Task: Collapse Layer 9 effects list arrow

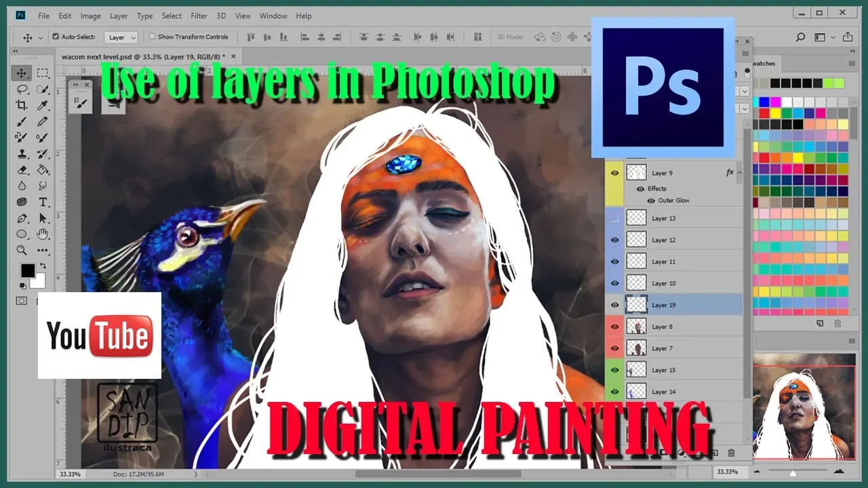Action: 738,173
